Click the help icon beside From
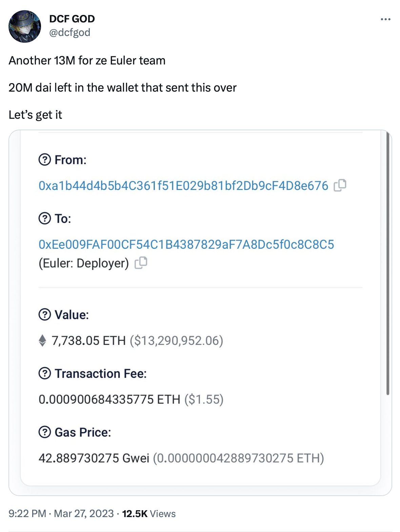Screen dimensions: 400x532 click(x=45, y=159)
